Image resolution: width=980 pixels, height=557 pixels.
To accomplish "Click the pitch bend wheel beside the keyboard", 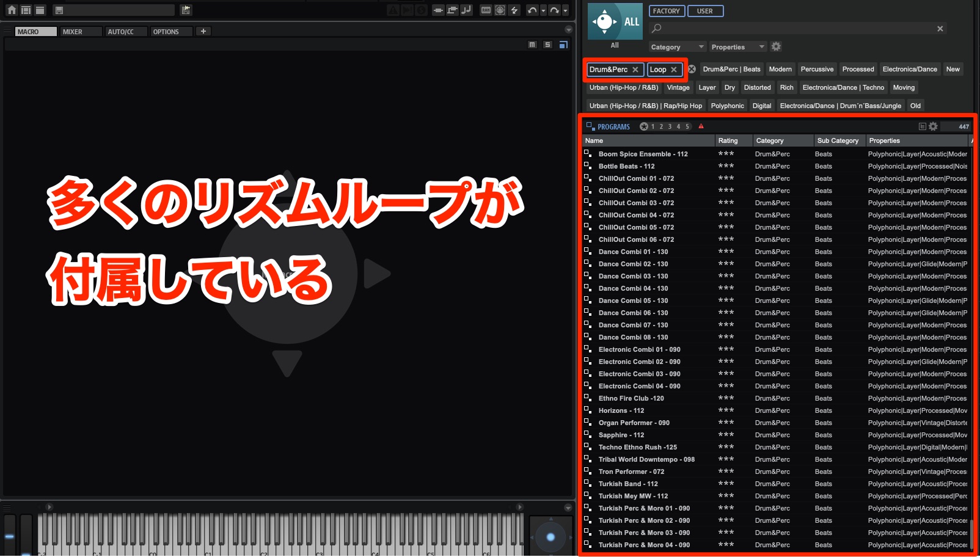I will tap(9, 534).
